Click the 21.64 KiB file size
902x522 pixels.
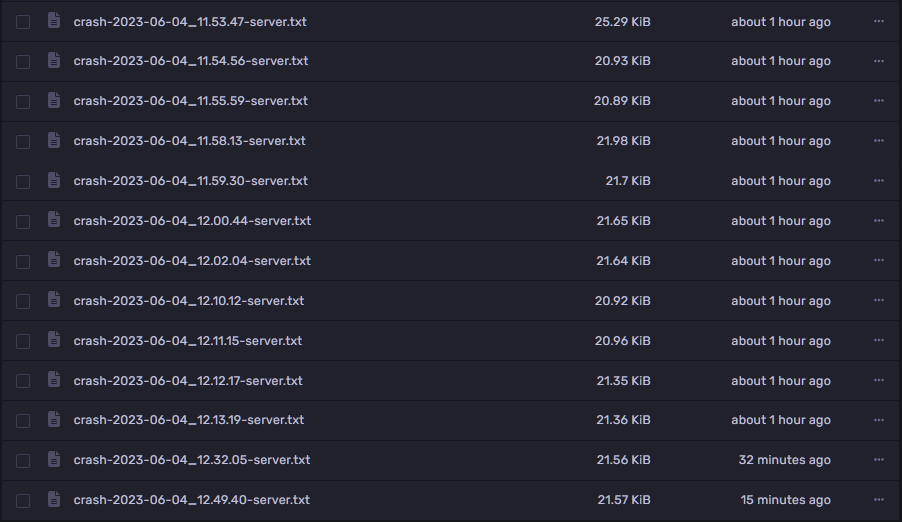623,261
